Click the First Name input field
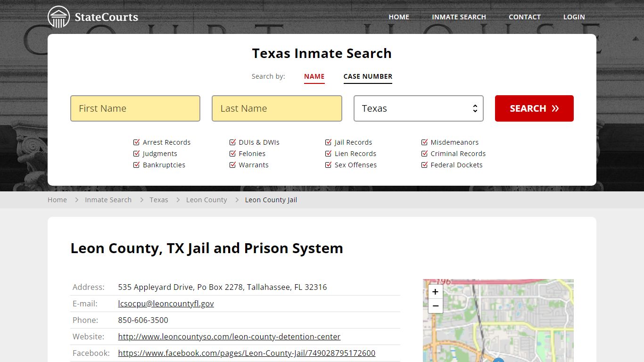The height and width of the screenshot is (362, 644). pyautogui.click(x=135, y=108)
